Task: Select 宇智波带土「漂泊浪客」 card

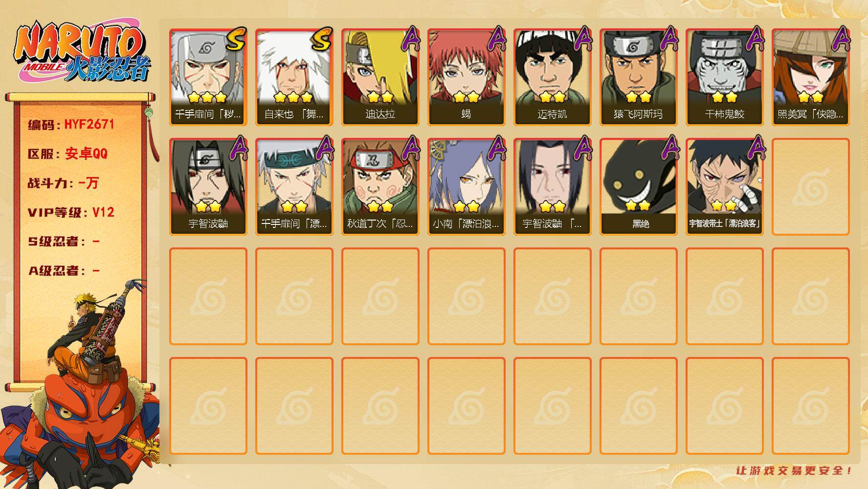Action: point(724,187)
